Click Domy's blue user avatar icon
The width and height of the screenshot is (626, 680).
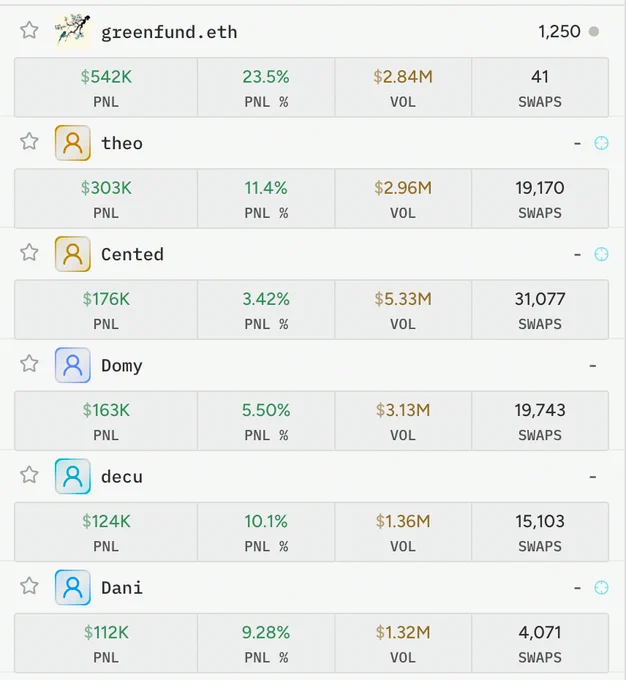(72, 365)
